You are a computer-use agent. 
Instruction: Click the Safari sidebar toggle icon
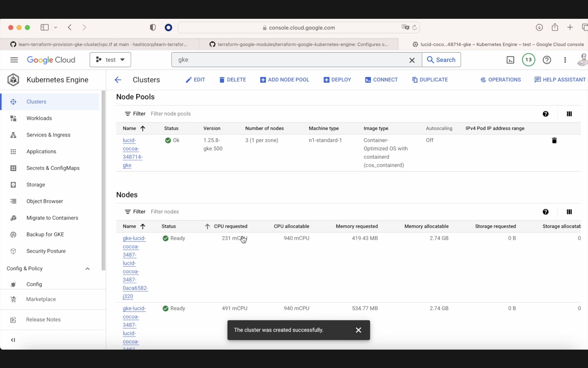coord(44,27)
